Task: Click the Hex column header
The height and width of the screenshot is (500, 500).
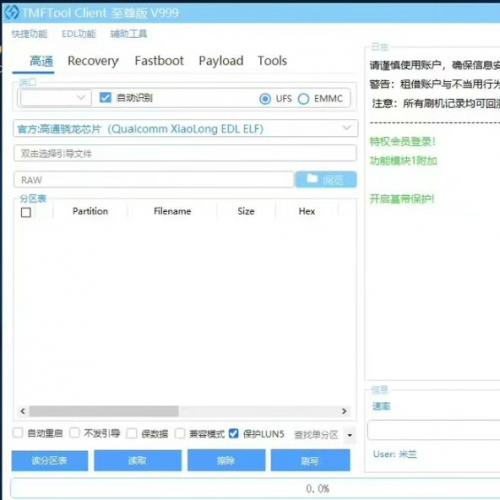Action: 307,211
